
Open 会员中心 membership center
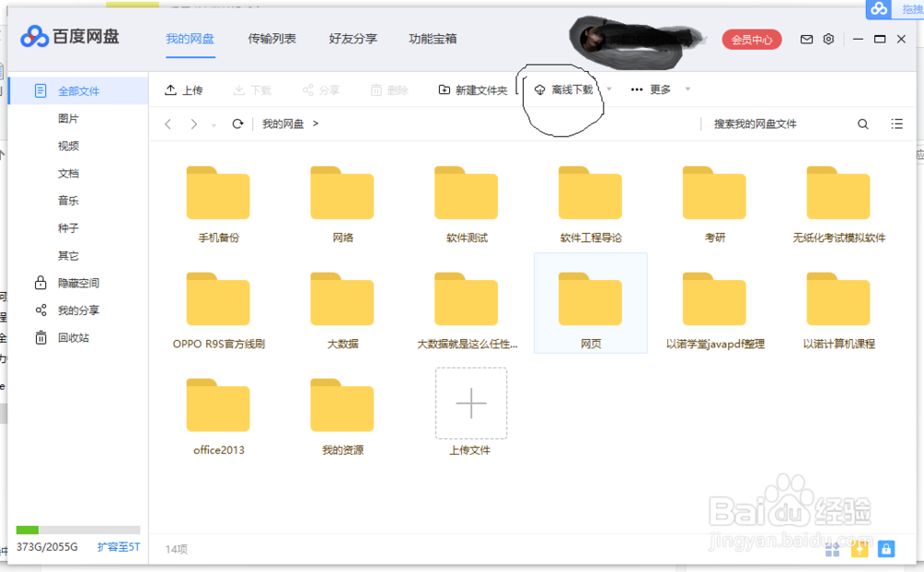point(751,39)
